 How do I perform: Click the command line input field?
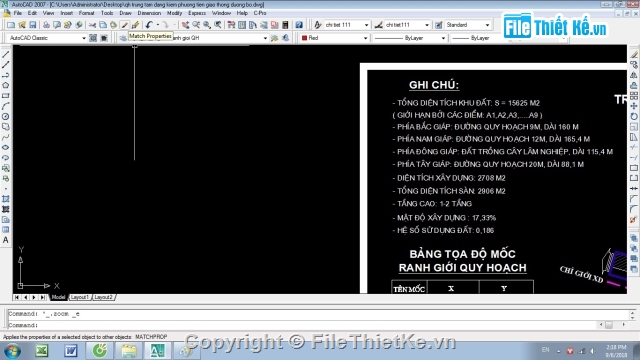[318, 325]
